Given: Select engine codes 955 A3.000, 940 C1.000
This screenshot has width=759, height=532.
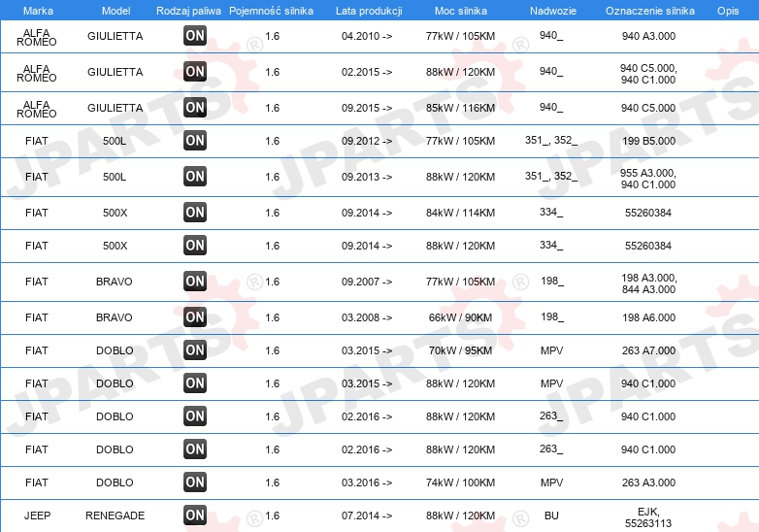Looking at the screenshot, I should pyautogui.click(x=648, y=179).
